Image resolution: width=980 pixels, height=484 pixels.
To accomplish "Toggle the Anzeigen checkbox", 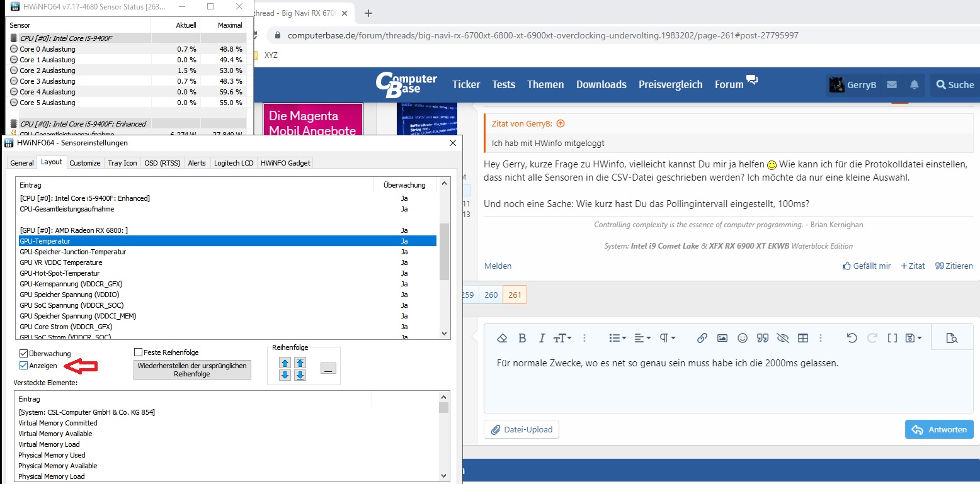I will click(24, 365).
